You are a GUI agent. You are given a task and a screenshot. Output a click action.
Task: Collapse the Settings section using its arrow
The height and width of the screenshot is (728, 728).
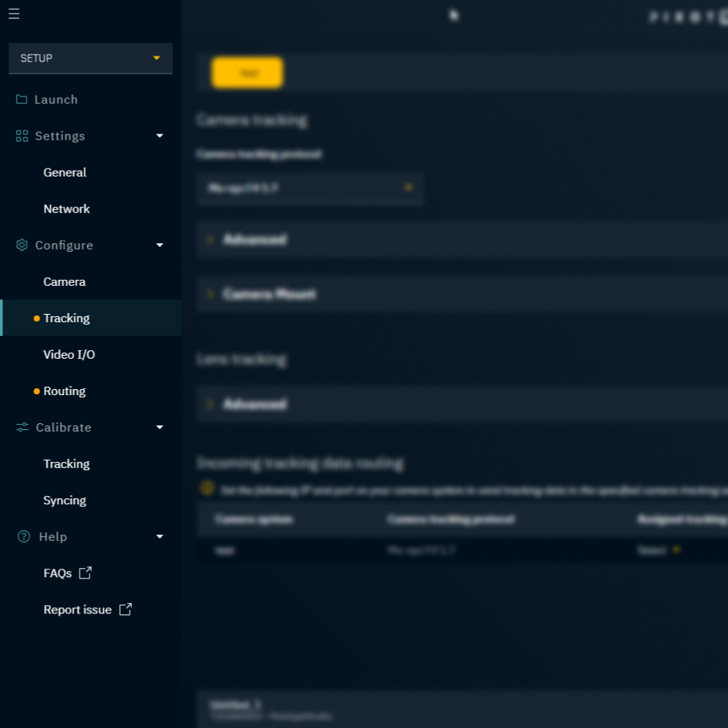[x=159, y=136]
